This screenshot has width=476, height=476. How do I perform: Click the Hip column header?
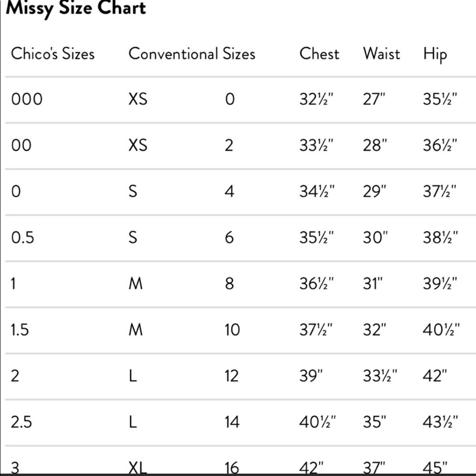pos(435,54)
